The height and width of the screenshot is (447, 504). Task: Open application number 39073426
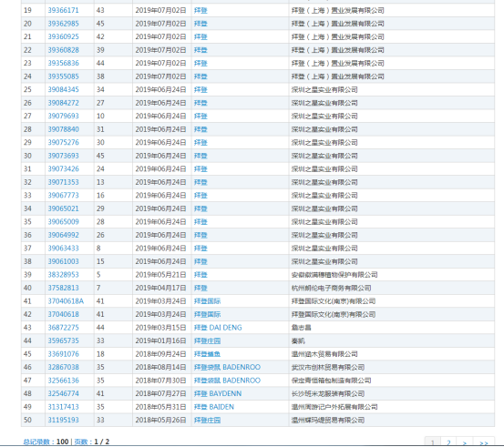(x=63, y=169)
